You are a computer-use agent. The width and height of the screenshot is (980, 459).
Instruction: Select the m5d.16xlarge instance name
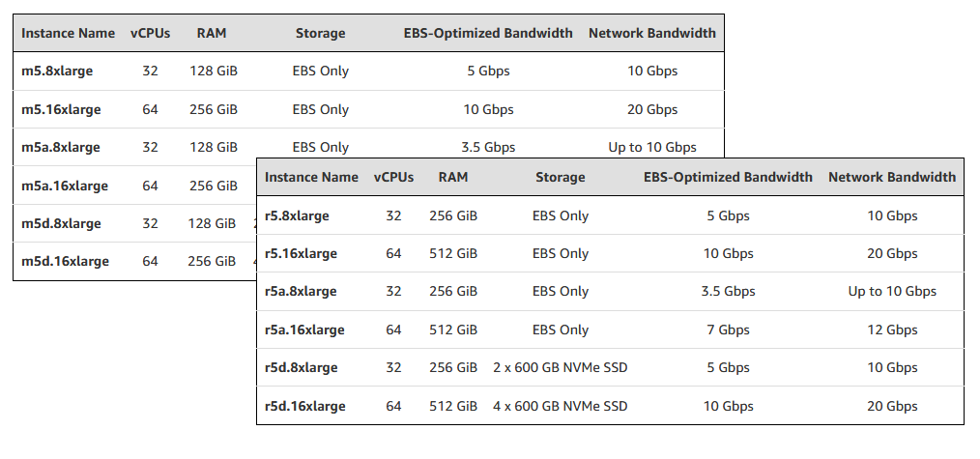point(65,261)
